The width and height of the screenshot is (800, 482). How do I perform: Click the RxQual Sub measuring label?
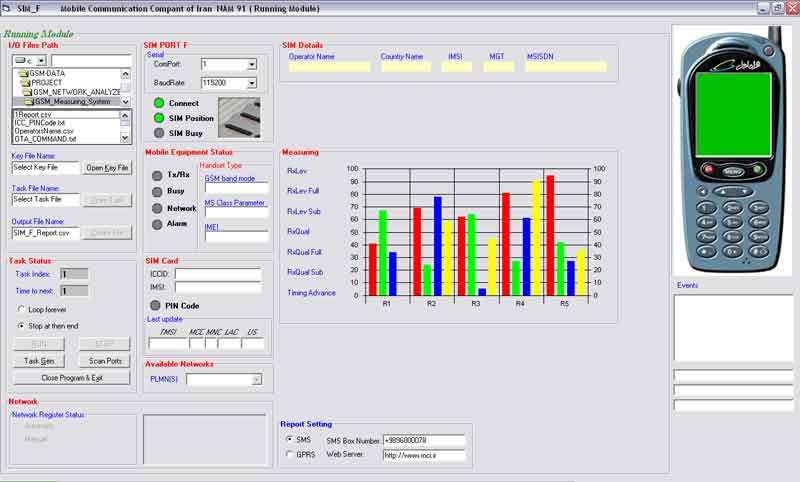pos(305,272)
